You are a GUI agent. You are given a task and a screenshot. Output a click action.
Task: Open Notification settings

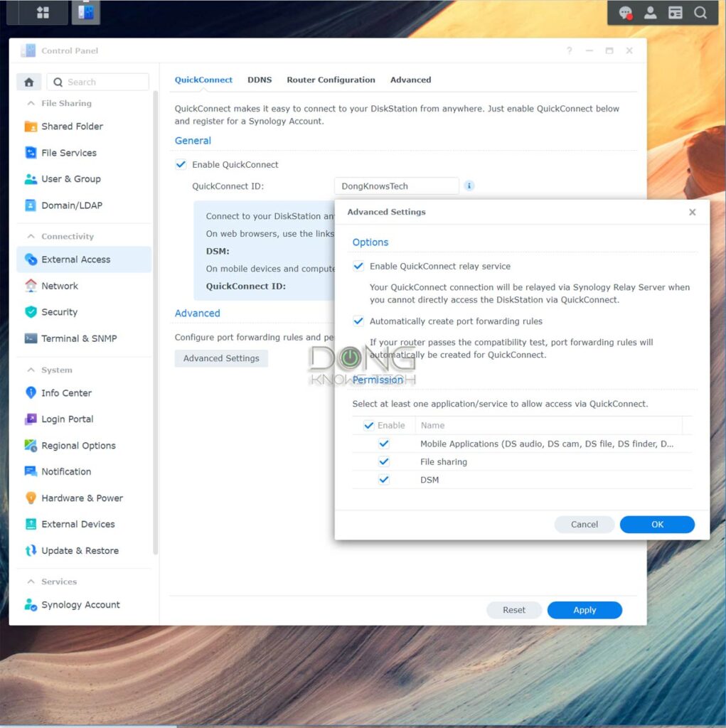click(84, 472)
